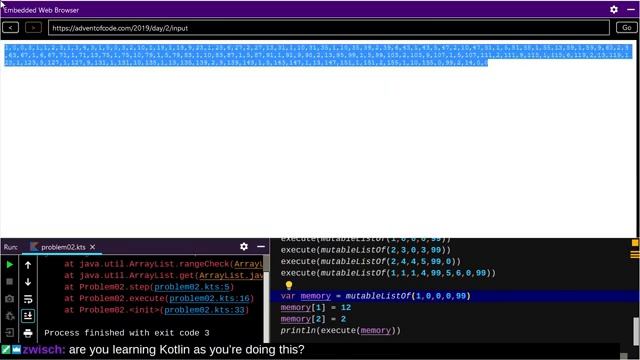The width and height of the screenshot is (640, 360).
Task: Click execute(mutableListOf(2,3,0,3,99)) line
Action: 366,250
